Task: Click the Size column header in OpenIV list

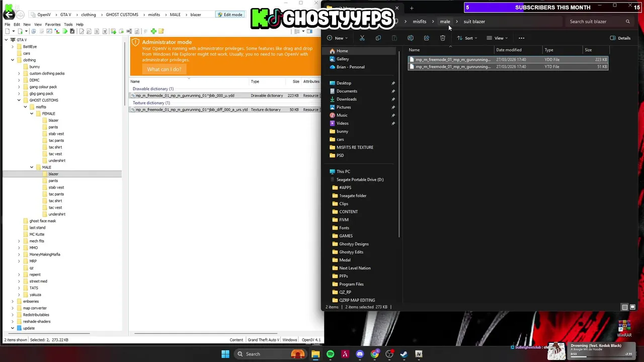Action: [295, 81]
